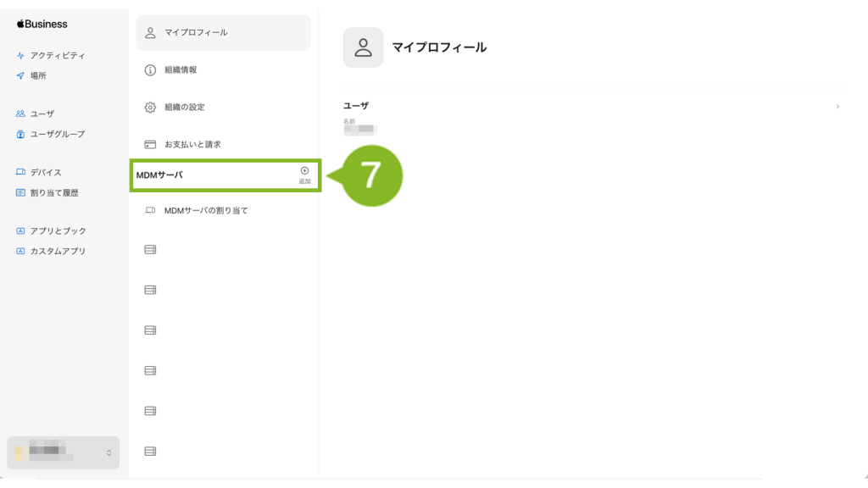The width and height of the screenshot is (868, 488).
Task: Select the first MDM server entry icon
Action: 150,250
